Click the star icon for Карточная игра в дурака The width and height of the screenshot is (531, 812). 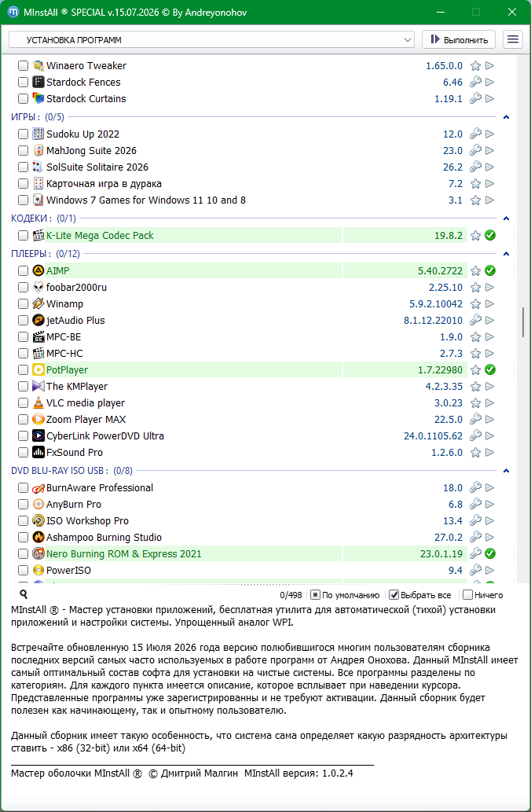pyautogui.click(x=475, y=184)
